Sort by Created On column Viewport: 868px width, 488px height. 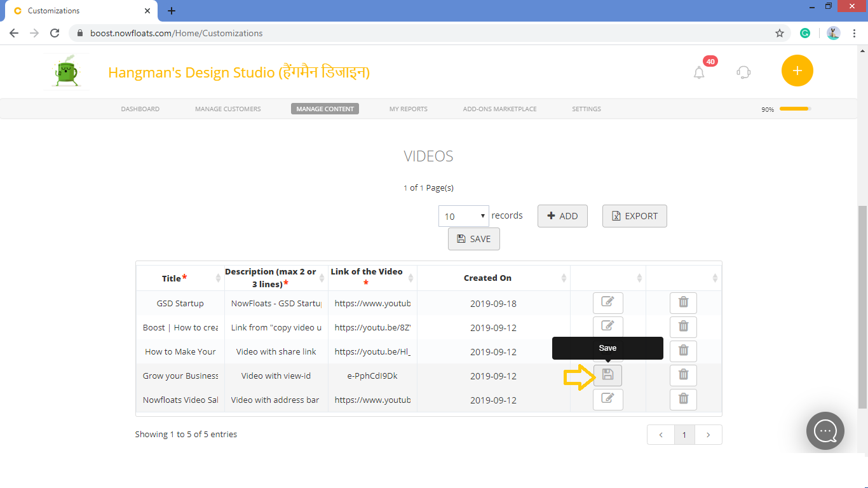click(x=494, y=278)
